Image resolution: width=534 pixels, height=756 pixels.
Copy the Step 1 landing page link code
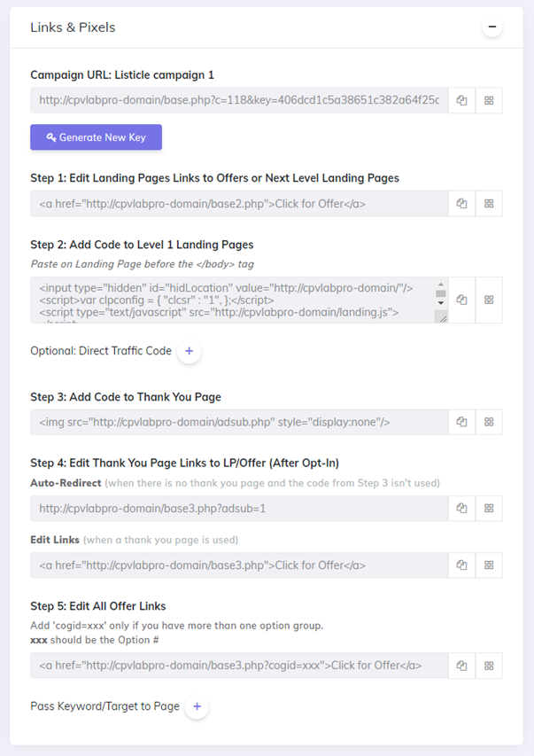pyautogui.click(x=461, y=204)
